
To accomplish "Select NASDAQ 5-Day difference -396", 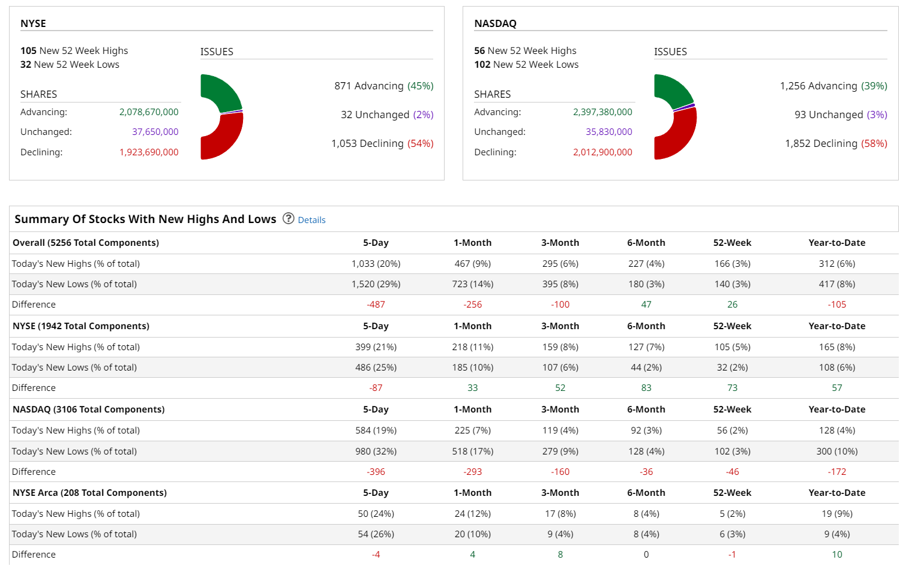I will click(x=376, y=472).
